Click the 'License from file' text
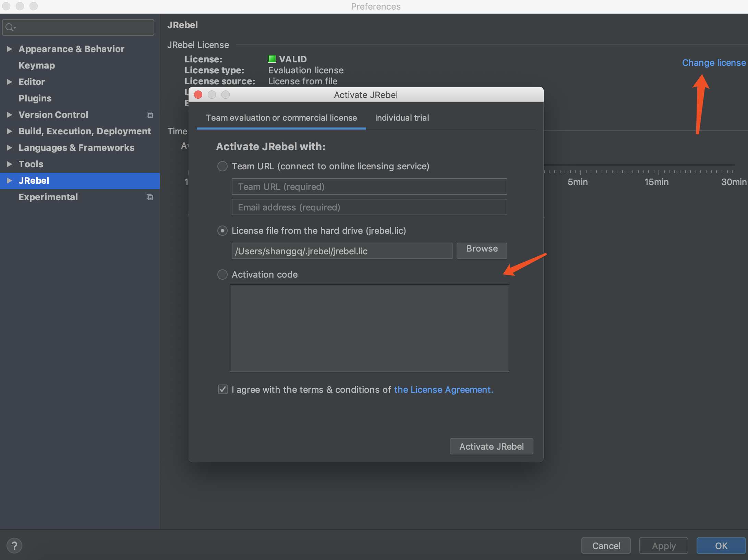This screenshot has height=560, width=748. pyautogui.click(x=303, y=81)
